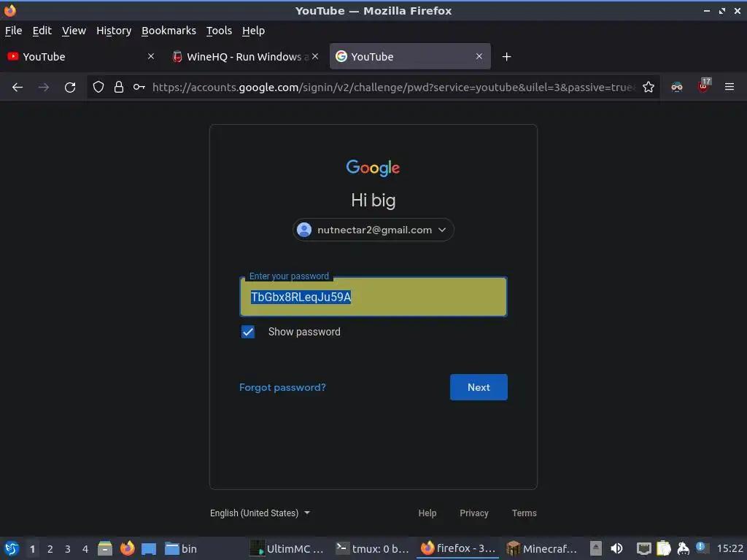
Task: Close the WineHQ tab
Action: coord(315,56)
